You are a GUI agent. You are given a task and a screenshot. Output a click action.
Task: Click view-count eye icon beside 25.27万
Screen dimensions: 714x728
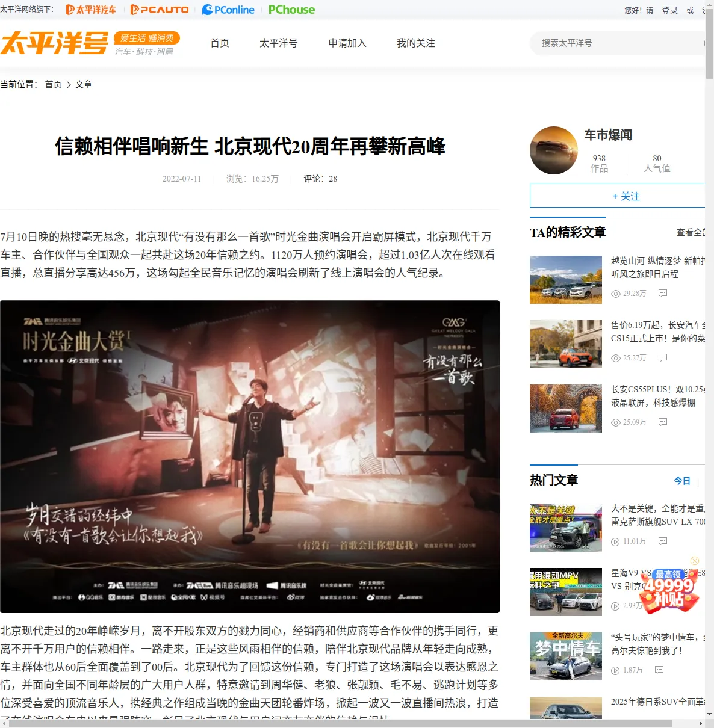pos(615,358)
